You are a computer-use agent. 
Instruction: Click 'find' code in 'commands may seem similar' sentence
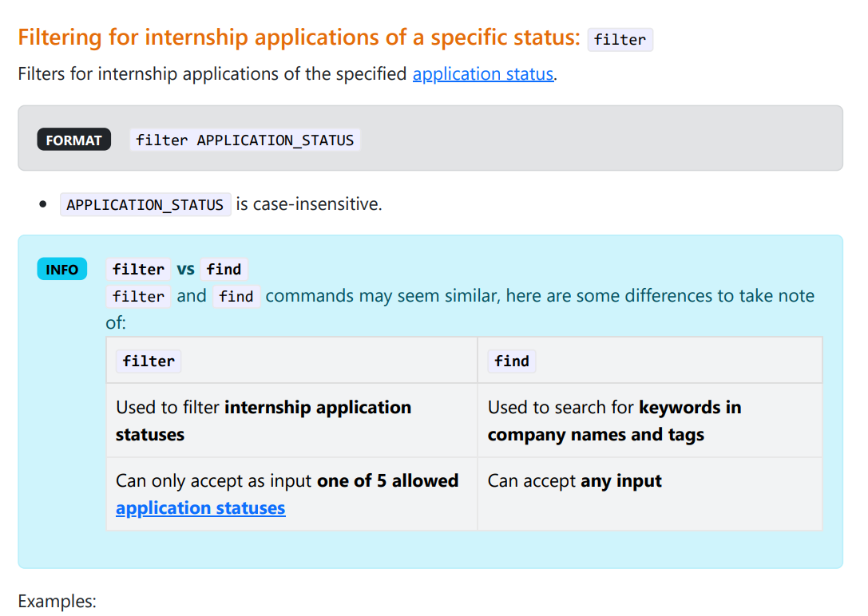point(236,296)
